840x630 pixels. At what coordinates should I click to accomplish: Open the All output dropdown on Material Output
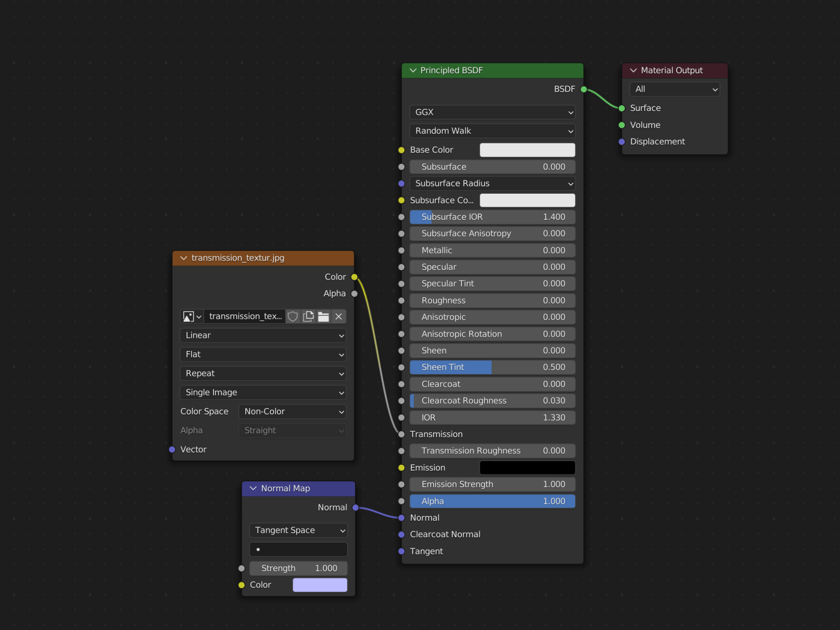(x=674, y=89)
